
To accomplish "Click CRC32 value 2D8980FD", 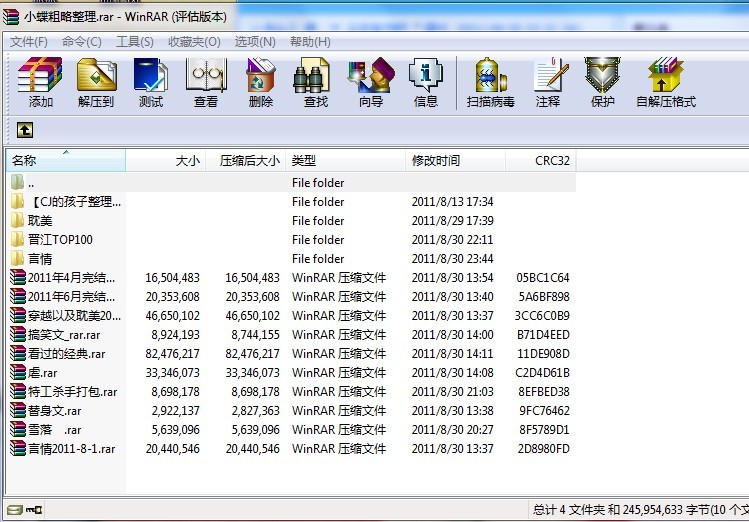I will (x=544, y=448).
